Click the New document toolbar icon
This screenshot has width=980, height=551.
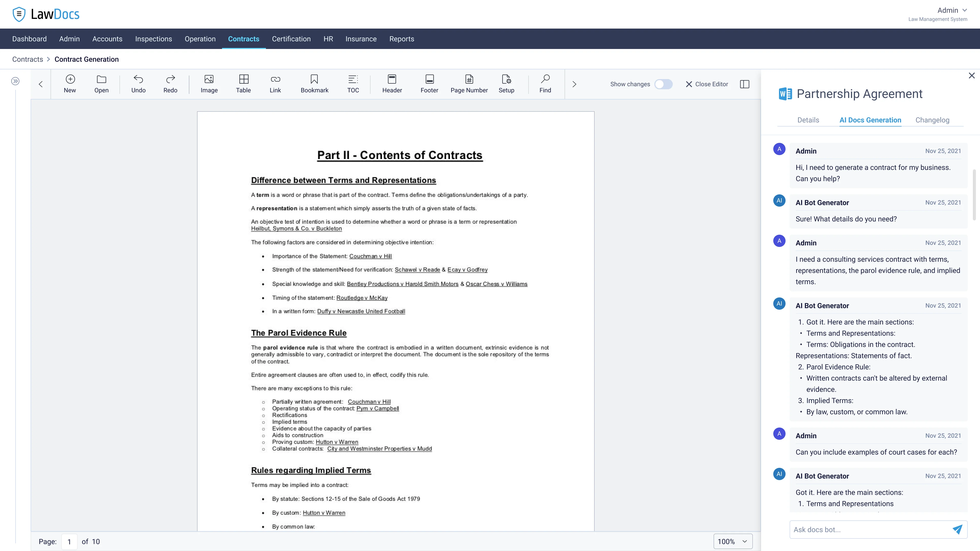tap(70, 84)
